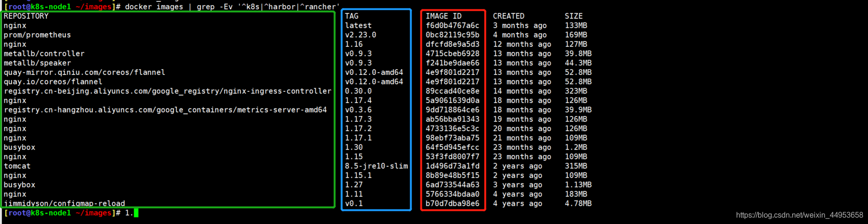Screen dimensions: 868x224
Task: Click the metallb/controller repository entry
Action: [44, 54]
